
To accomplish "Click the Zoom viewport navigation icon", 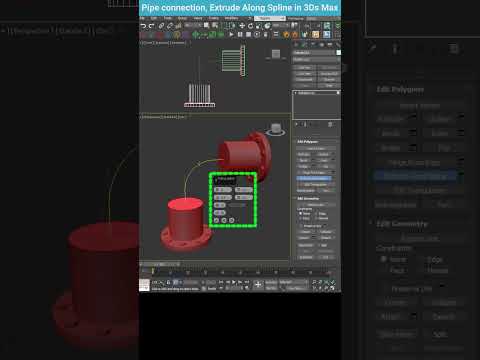I will (x=314, y=282).
